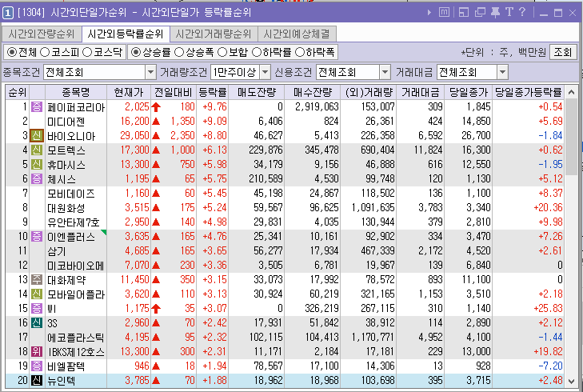Click the 신 badge next to 모트렉스
The width and height of the screenshot is (583, 392).
[37, 150]
